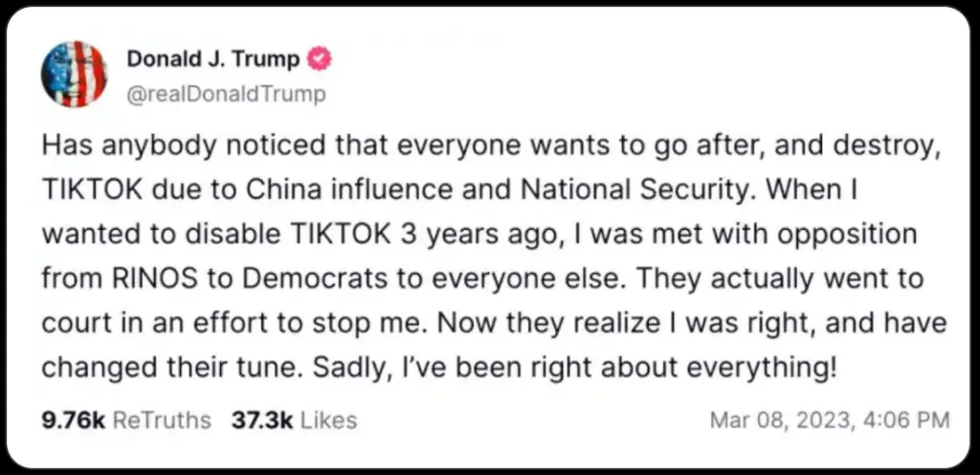The width and height of the screenshot is (980, 475).
Task: View the 9.76k ReTruths count
Action: 73,420
